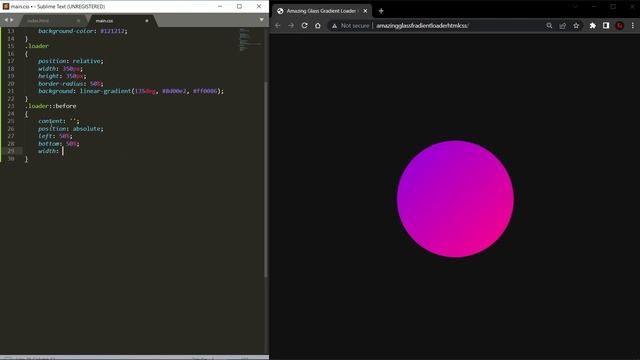640x360 pixels.
Task: Open the zoom magnifier icon in address bar
Action: pyautogui.click(x=549, y=26)
